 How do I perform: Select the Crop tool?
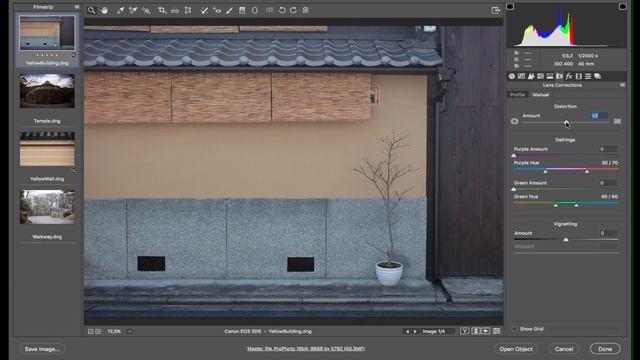(x=162, y=10)
